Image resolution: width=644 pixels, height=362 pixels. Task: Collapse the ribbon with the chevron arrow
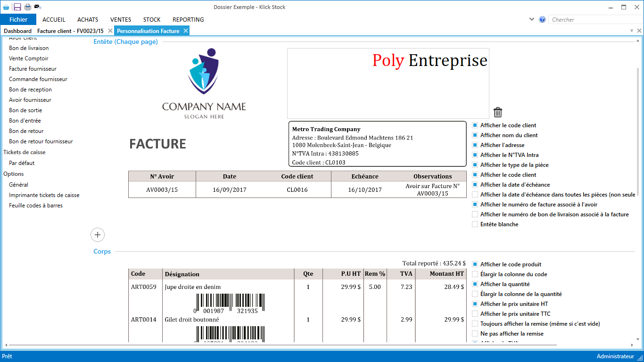tap(532, 20)
